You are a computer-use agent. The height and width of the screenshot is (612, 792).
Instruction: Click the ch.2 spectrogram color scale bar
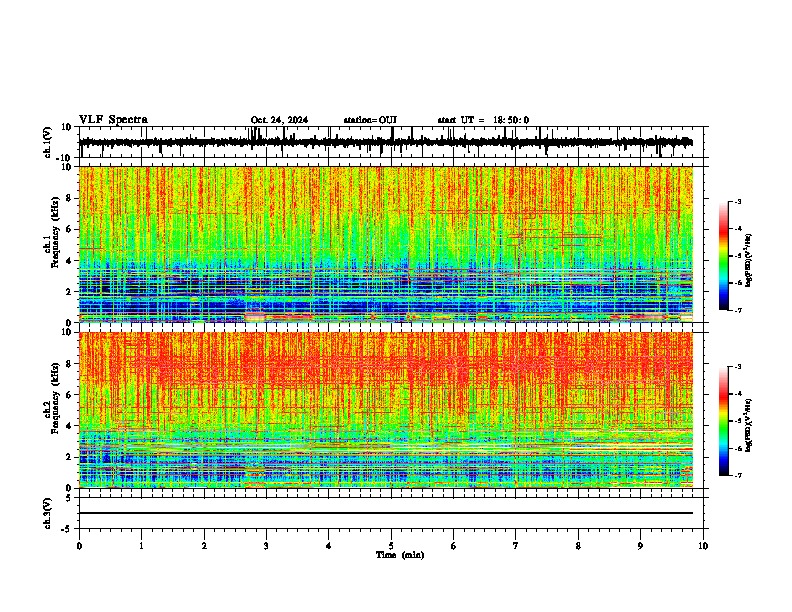click(724, 421)
